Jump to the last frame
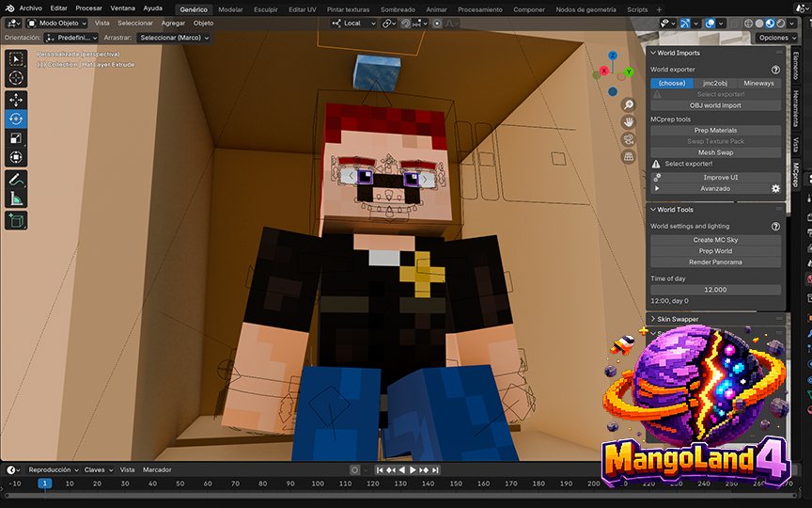The image size is (812, 508). coord(435,470)
